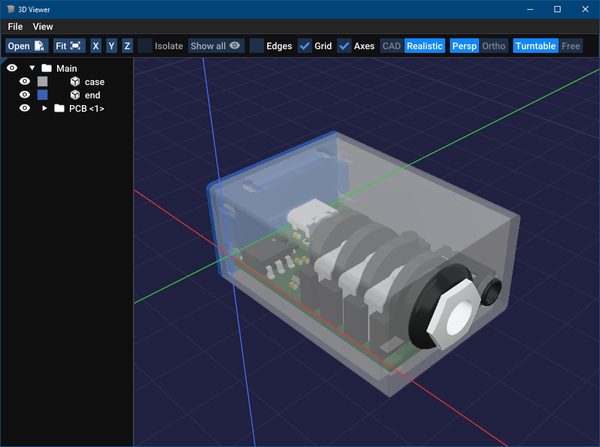
Task: Expand the PCB <1> tree node
Action: point(44,108)
